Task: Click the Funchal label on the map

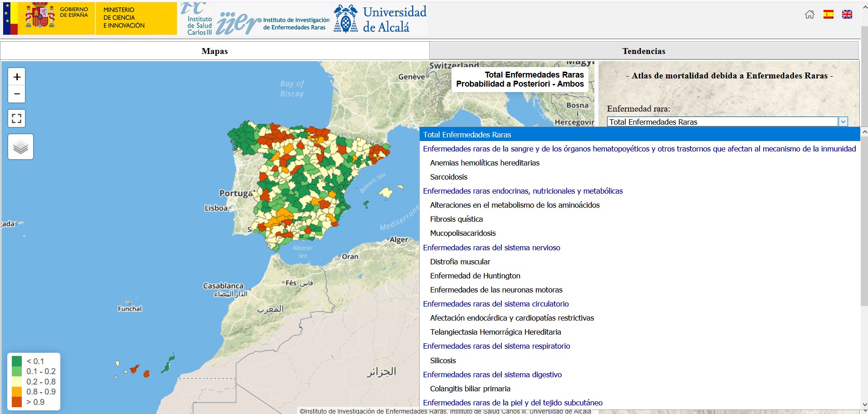Action: coord(130,309)
